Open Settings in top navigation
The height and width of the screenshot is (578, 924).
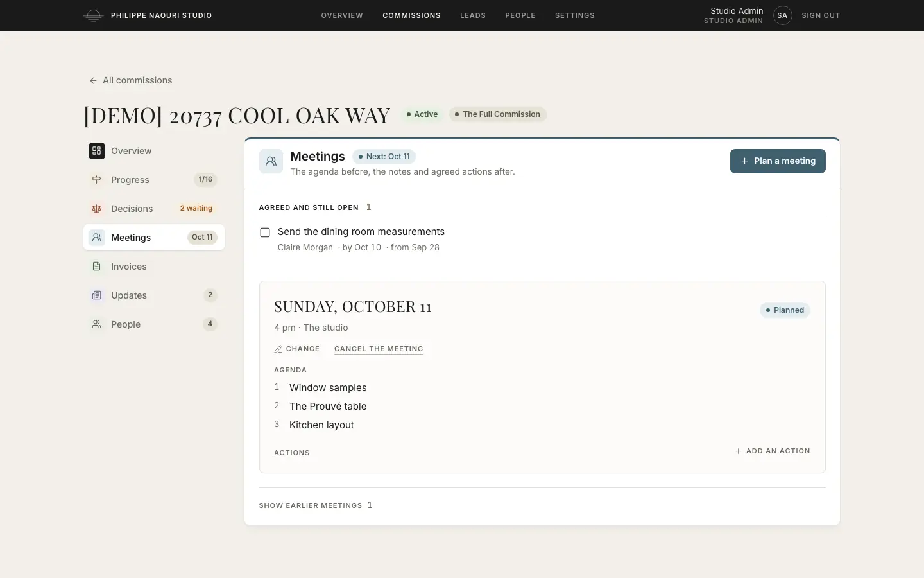pyautogui.click(x=575, y=15)
